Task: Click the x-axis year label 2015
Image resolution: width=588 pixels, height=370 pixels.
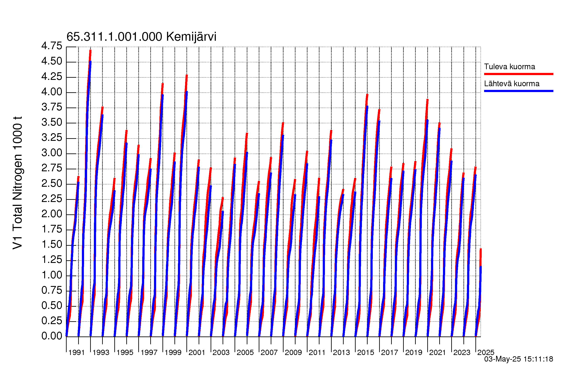Action: click(366, 352)
